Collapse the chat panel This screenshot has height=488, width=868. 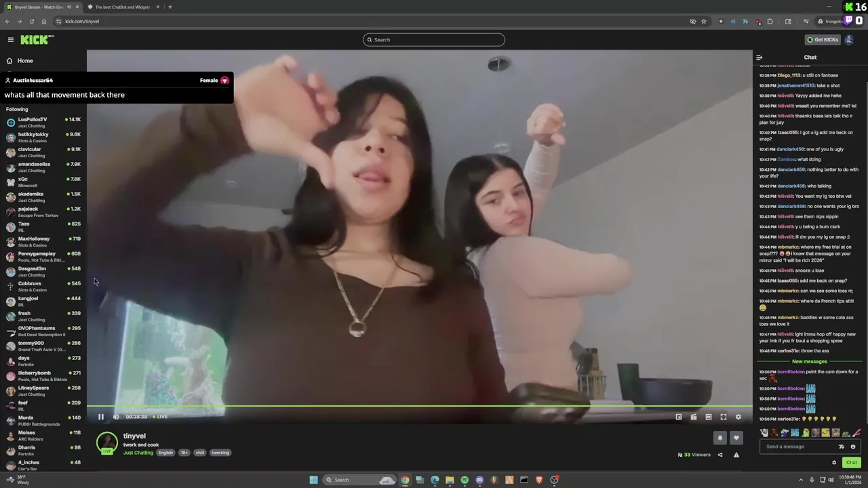click(759, 58)
